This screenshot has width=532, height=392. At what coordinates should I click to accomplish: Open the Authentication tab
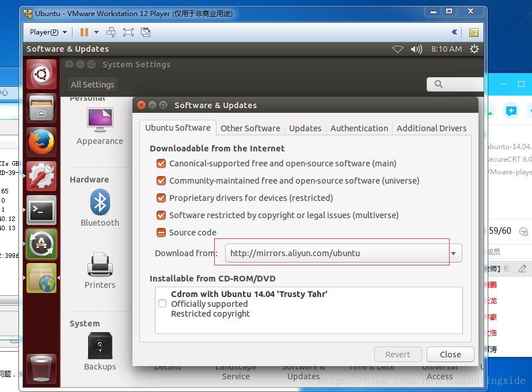[359, 128]
